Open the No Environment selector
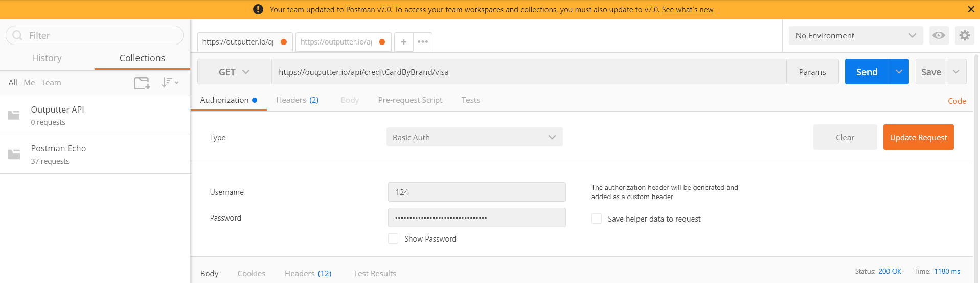 pyautogui.click(x=855, y=36)
